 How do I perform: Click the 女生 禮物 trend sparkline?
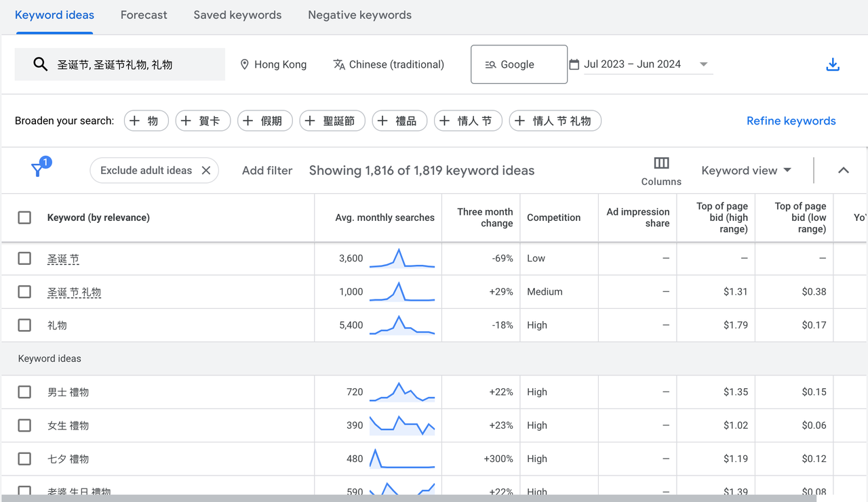(402, 425)
